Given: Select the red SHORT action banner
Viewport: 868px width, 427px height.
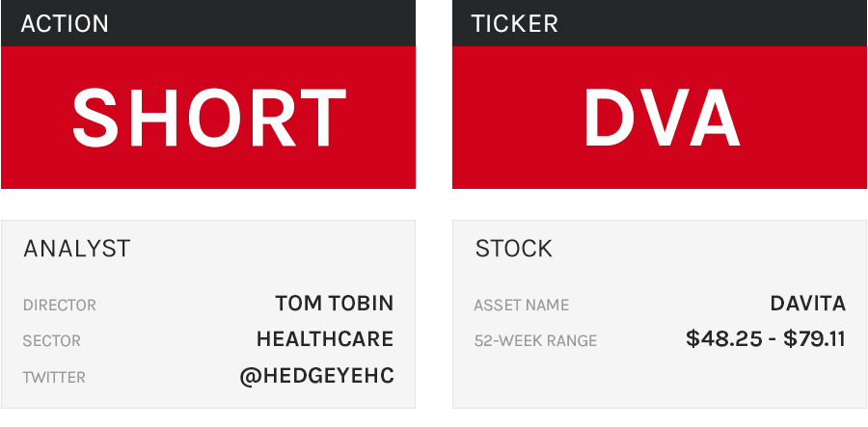Looking at the screenshot, I should click(208, 118).
